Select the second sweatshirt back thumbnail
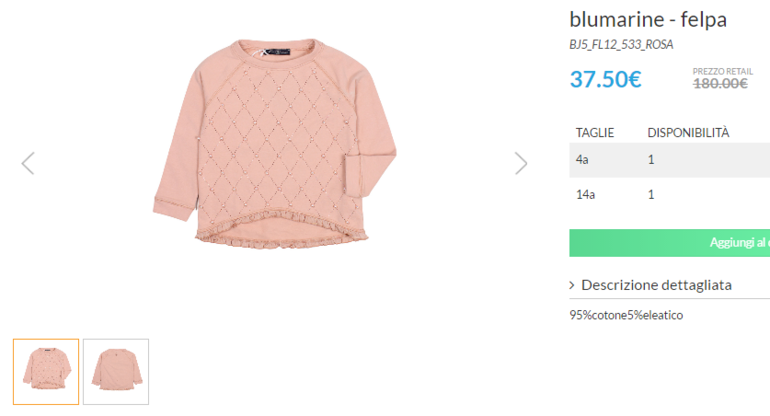 pos(116,371)
